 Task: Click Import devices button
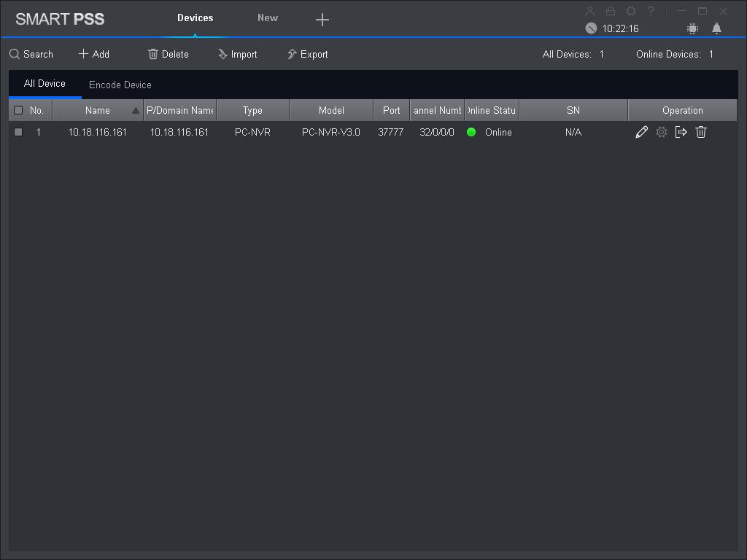point(238,54)
